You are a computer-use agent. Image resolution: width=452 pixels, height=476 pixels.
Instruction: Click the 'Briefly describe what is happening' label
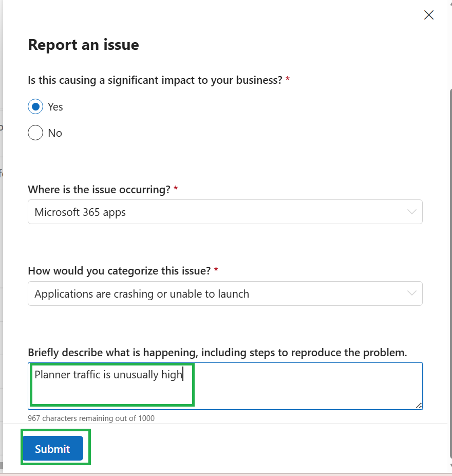[x=217, y=353]
